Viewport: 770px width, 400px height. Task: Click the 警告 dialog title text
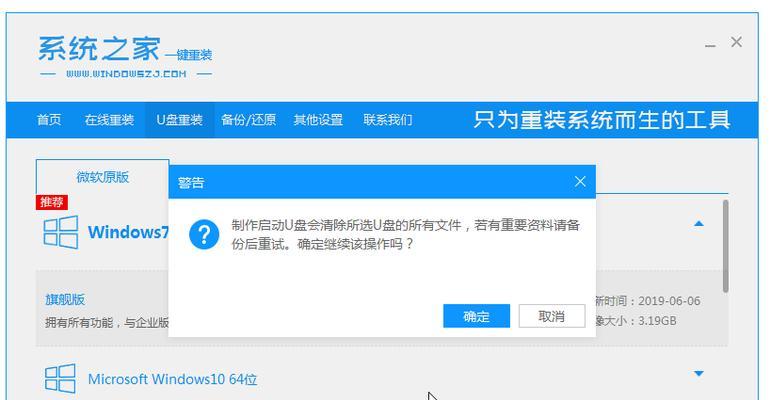tap(191, 183)
